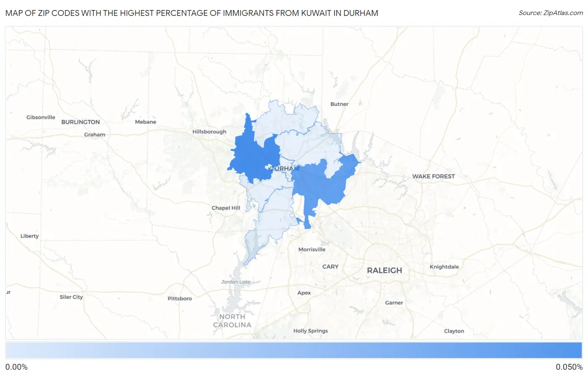Click the Wake Forest map label
The width and height of the screenshot is (588, 376).
coord(433,176)
